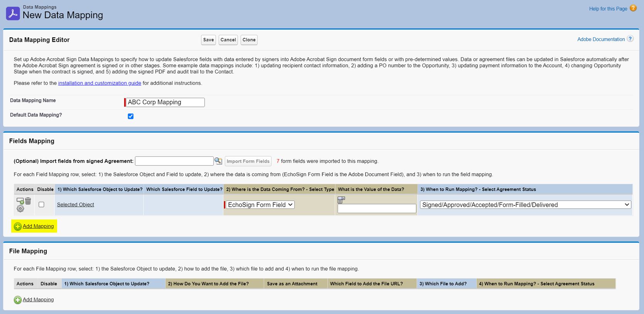
Task: Click the Cancel button
Action: coord(228,40)
